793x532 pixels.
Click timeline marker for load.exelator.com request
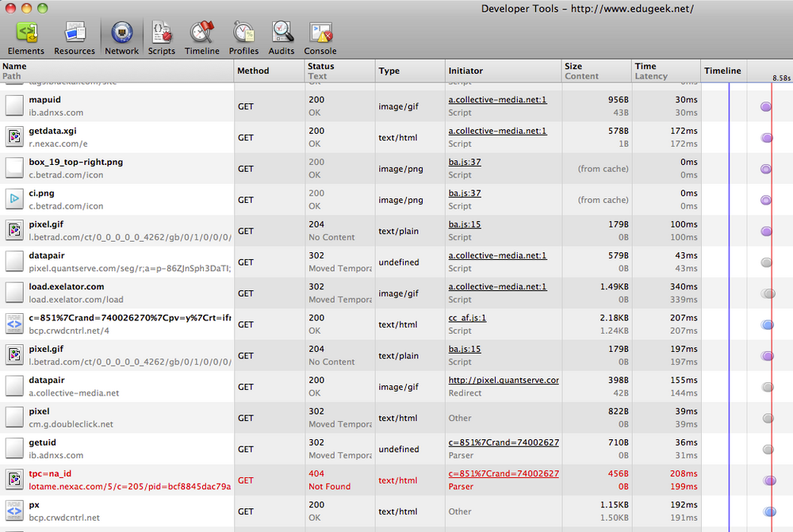click(768, 294)
